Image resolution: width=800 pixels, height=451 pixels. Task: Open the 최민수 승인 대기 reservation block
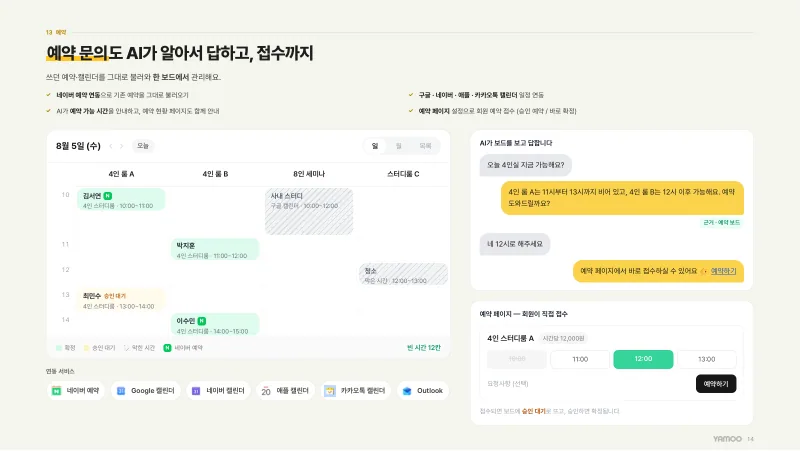[121, 300]
